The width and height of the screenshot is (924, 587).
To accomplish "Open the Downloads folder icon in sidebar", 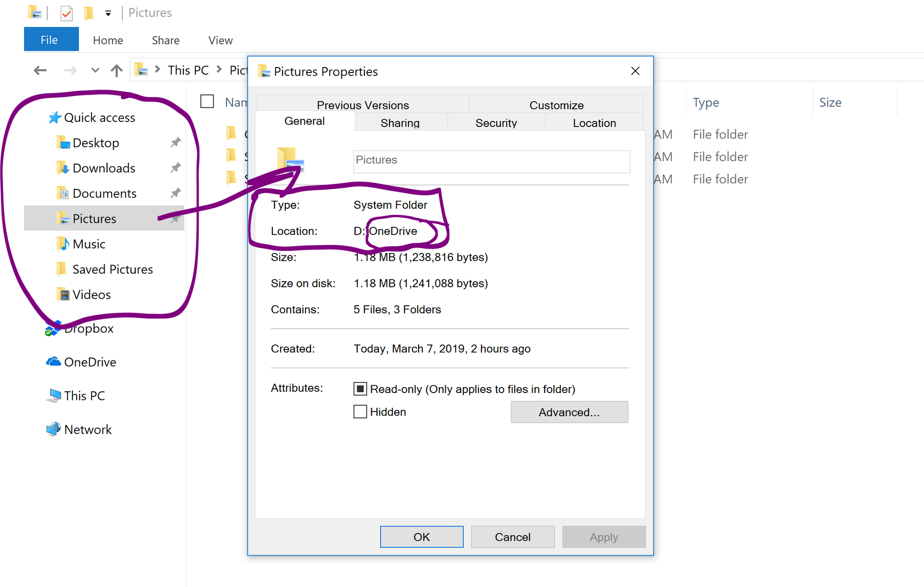I will pyautogui.click(x=63, y=168).
